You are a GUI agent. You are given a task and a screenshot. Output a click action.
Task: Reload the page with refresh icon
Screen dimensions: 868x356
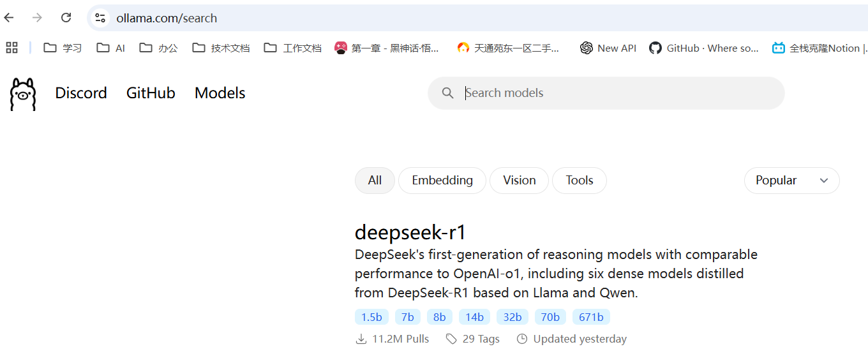click(x=66, y=18)
